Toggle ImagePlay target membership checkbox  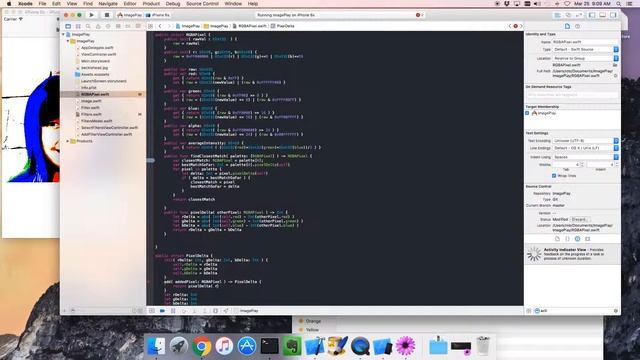(x=527, y=113)
